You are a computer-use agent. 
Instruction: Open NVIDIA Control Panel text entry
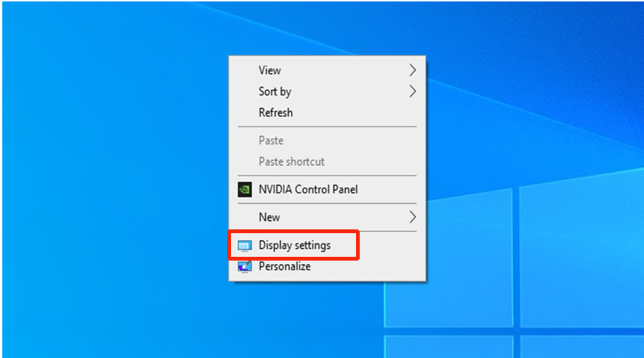click(x=309, y=190)
